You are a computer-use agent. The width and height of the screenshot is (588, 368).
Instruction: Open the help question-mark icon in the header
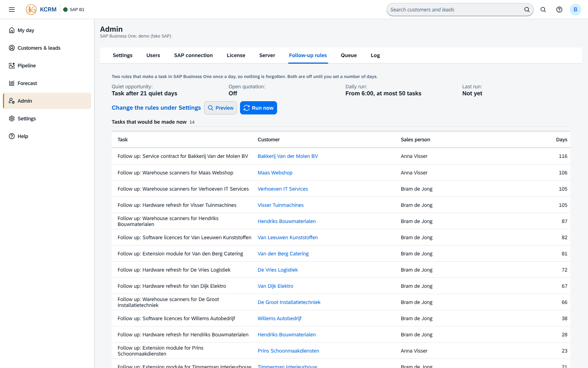click(x=559, y=10)
